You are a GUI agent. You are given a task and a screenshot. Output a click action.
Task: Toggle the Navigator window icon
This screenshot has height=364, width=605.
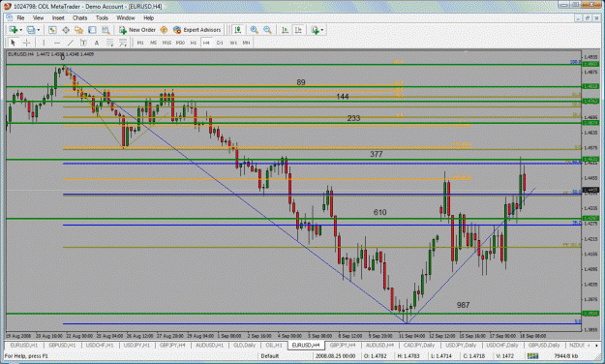click(79, 30)
